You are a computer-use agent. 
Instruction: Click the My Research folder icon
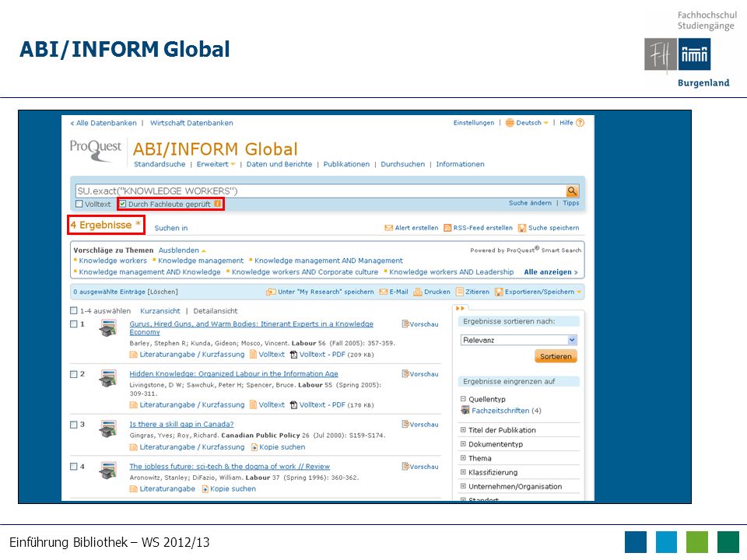click(x=271, y=292)
